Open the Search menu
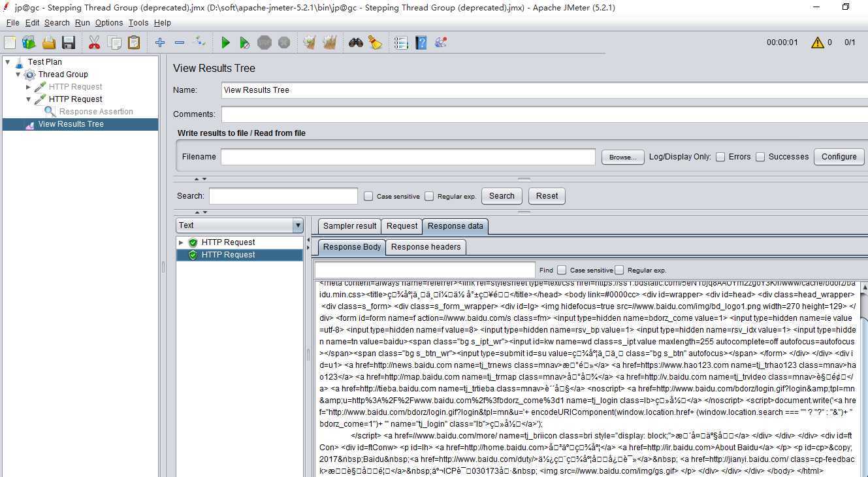 tap(57, 23)
